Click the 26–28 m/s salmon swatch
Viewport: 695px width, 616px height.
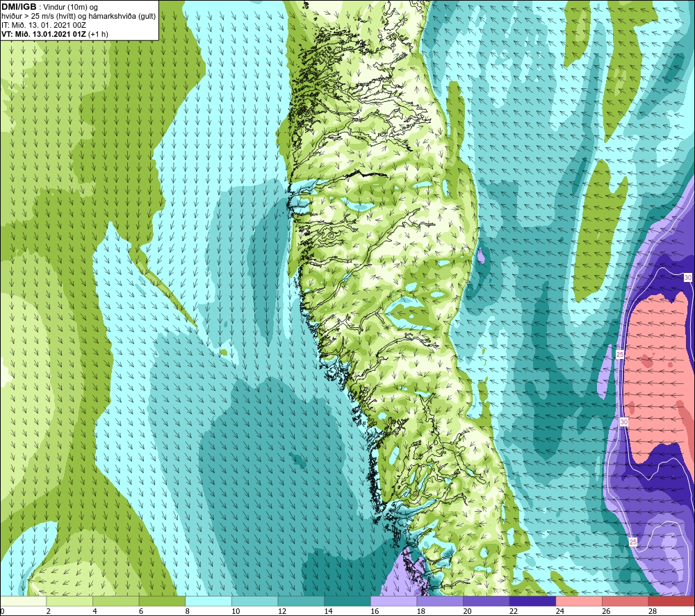625,601
